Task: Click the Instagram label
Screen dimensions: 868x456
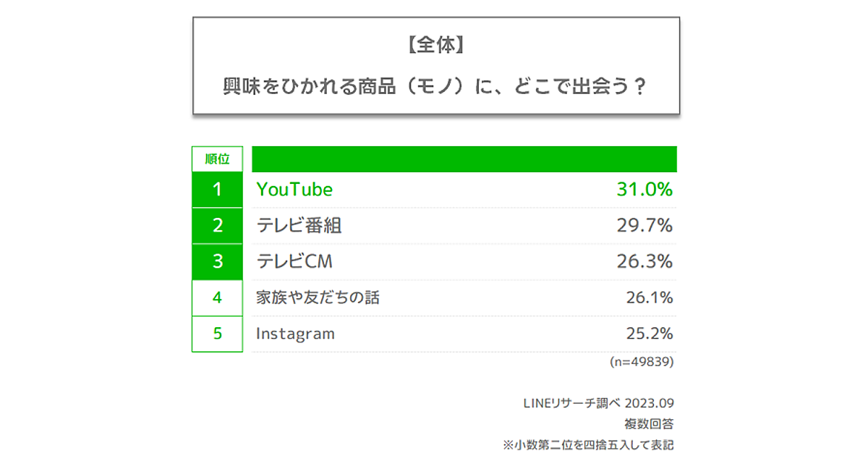Action: point(295,334)
